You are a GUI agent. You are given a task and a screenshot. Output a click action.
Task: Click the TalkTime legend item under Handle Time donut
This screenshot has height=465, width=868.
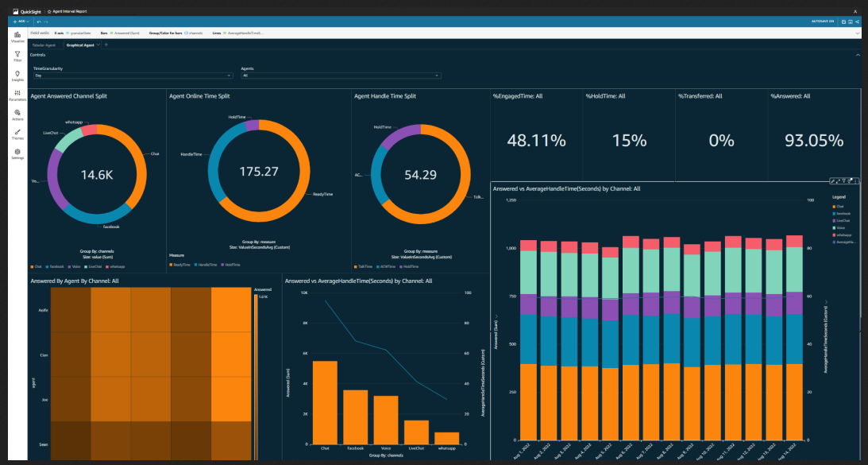click(x=363, y=266)
